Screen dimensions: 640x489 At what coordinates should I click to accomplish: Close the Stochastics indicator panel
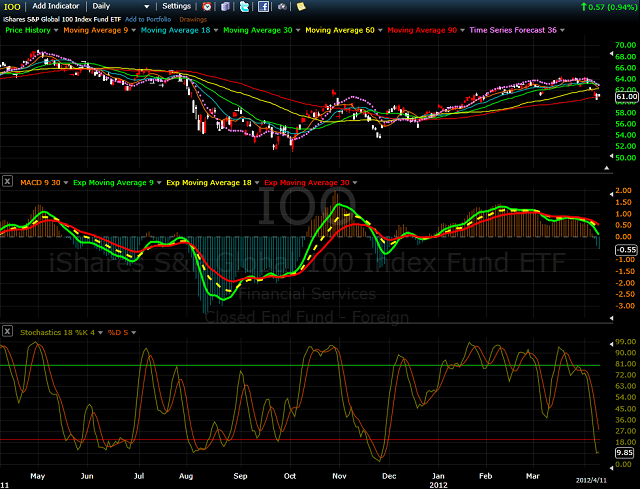7,331
